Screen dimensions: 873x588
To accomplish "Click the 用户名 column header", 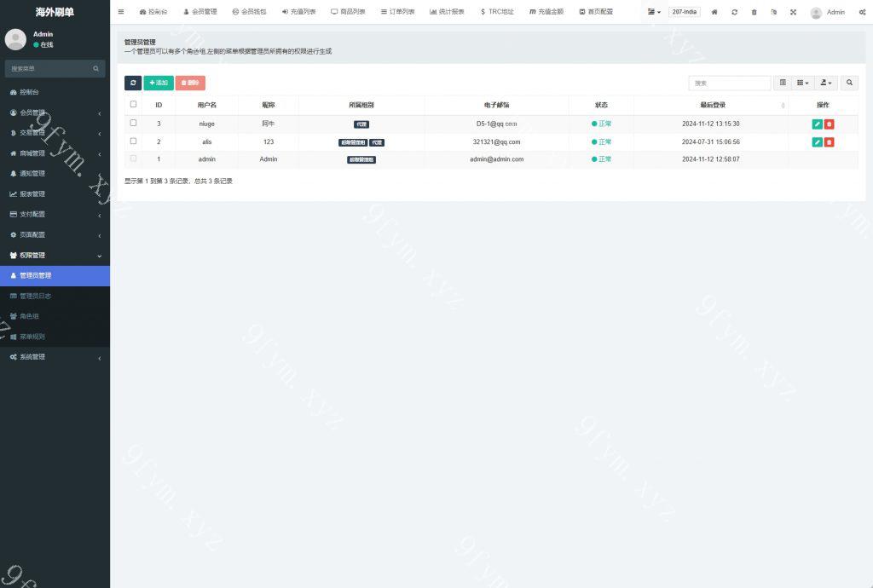I will [x=206, y=105].
